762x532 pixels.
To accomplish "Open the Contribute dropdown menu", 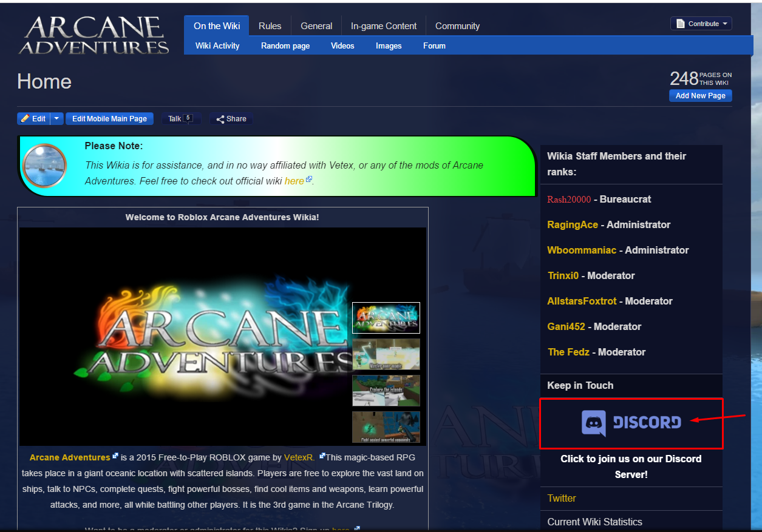I will click(x=701, y=24).
